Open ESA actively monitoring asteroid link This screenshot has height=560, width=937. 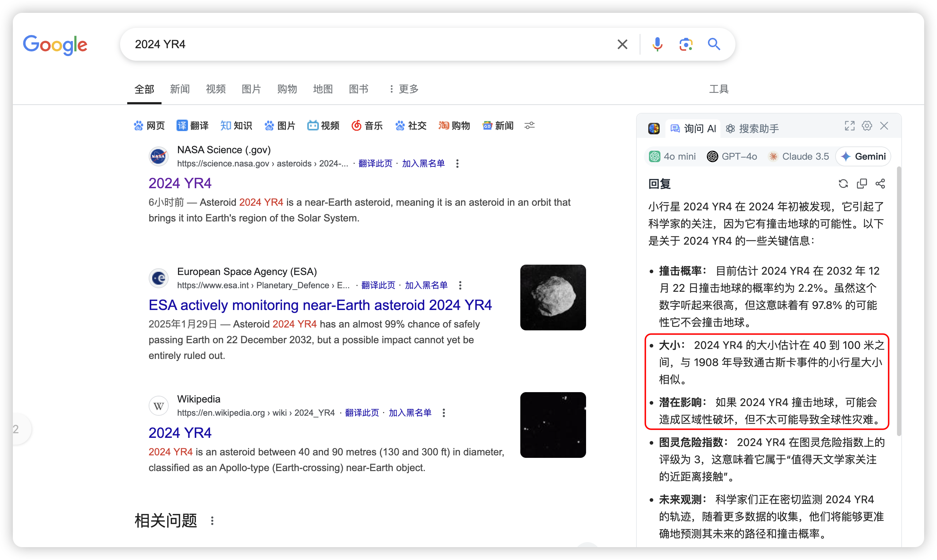coord(320,305)
